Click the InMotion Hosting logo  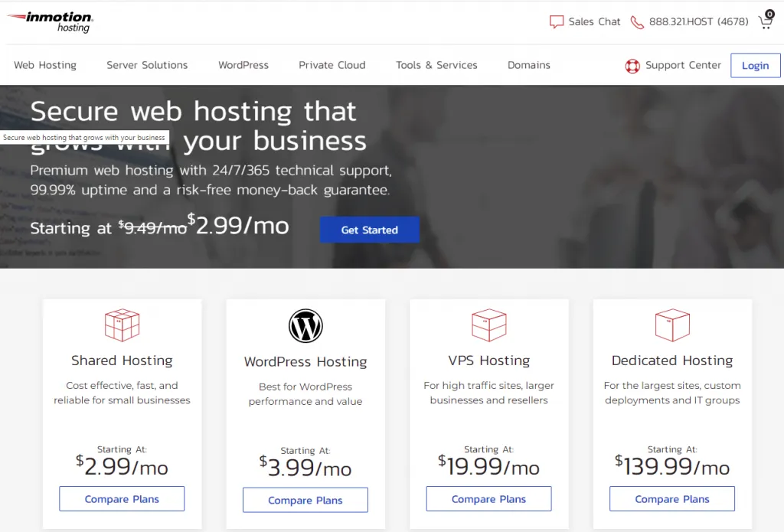click(x=50, y=22)
